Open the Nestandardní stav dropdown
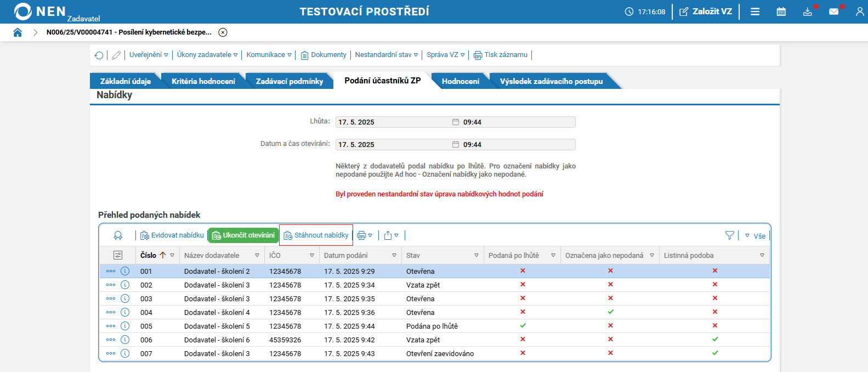 387,55
